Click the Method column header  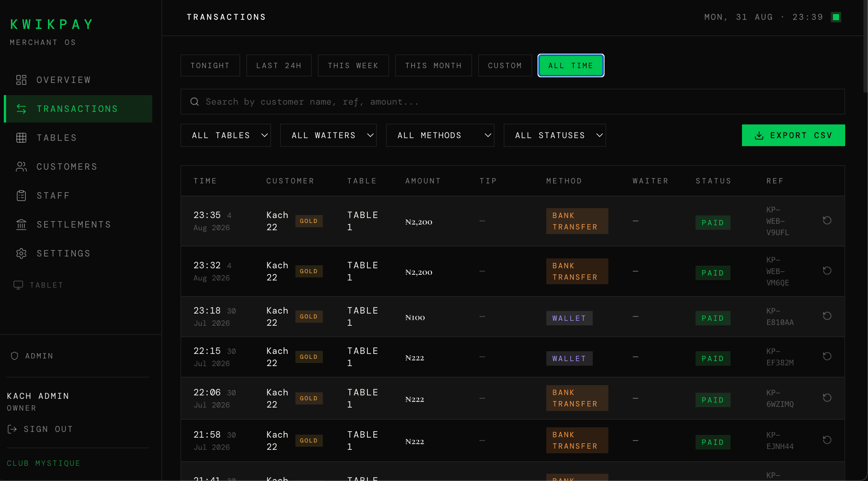click(x=564, y=181)
